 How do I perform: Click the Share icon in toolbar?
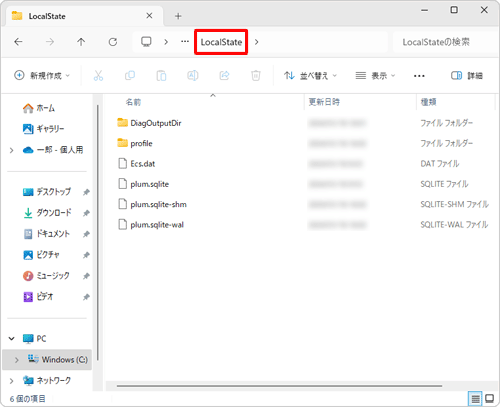tap(224, 76)
